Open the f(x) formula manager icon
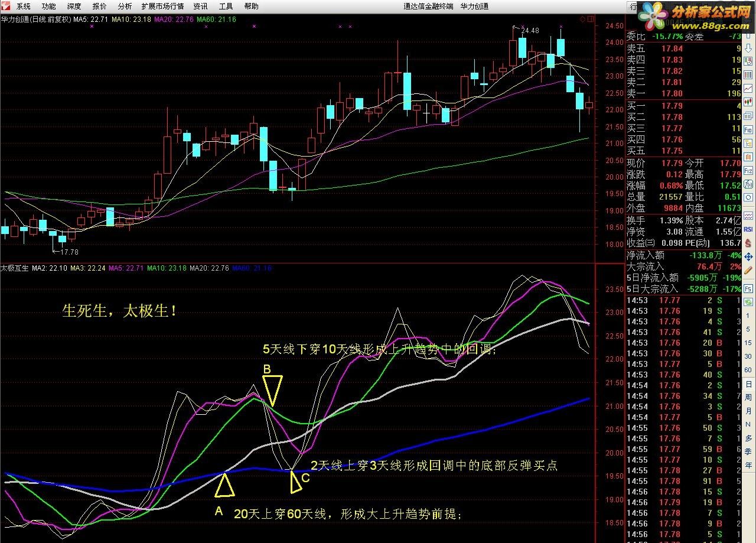Screen dimensions: 756x543 [x=748, y=183]
